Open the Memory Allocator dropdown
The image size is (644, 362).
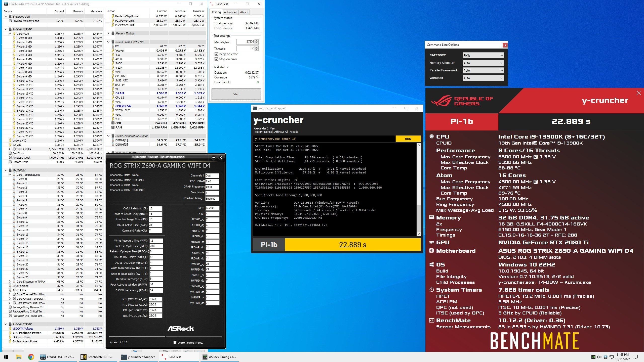click(483, 63)
